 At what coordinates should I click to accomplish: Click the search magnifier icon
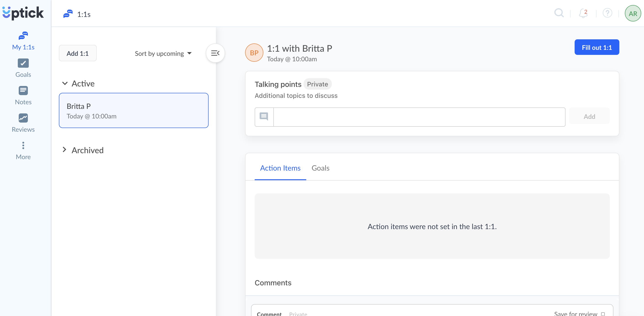click(559, 13)
